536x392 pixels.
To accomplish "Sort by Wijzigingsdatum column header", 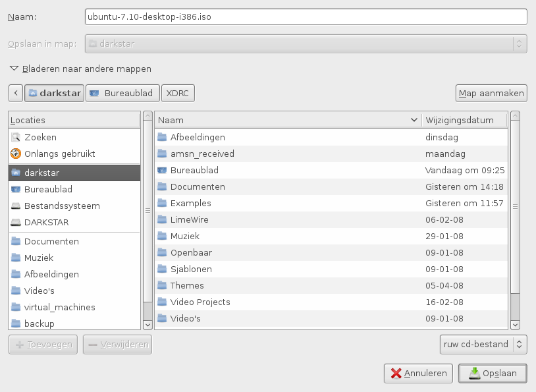I will pos(464,121).
